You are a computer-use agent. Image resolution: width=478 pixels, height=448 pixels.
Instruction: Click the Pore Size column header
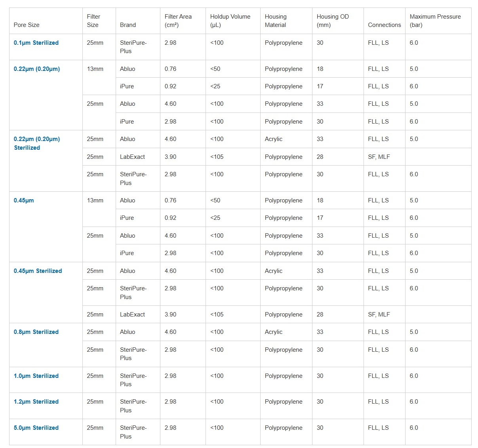tap(27, 25)
